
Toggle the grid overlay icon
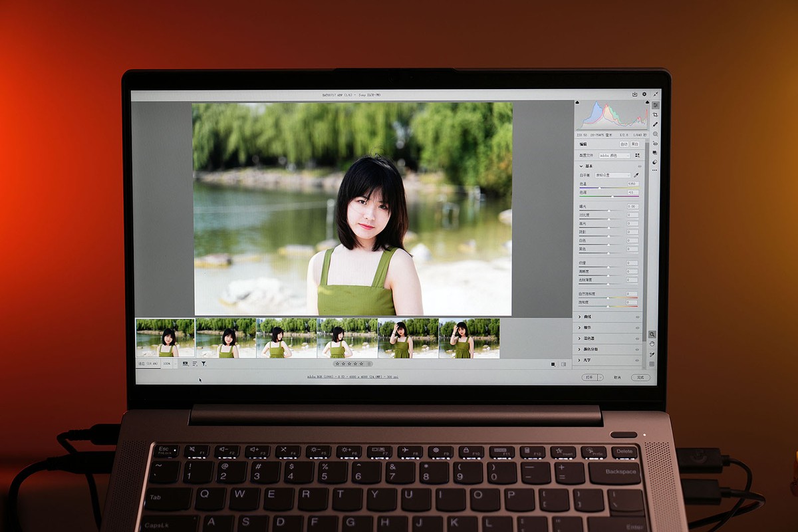(652, 364)
